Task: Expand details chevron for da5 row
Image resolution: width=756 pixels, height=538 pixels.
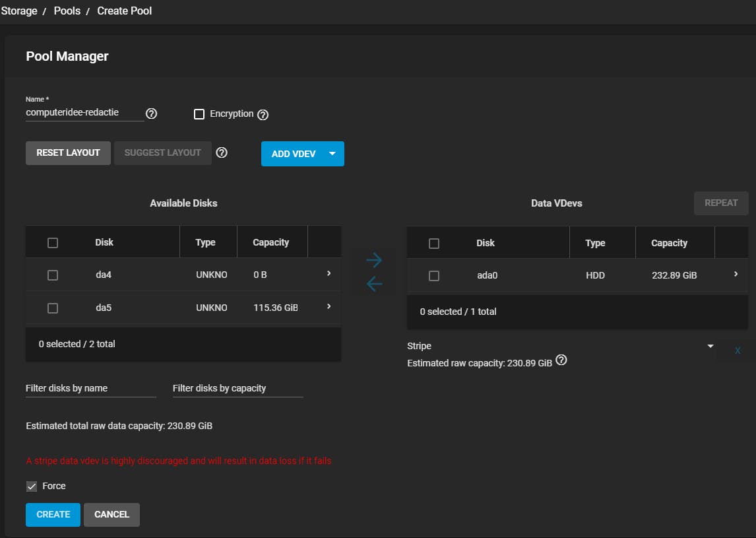Action: tap(329, 306)
